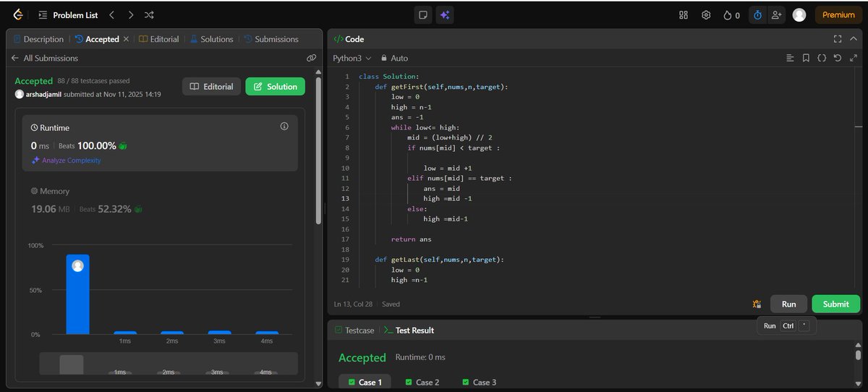
Task: Go to the next problem arrow
Action: click(x=130, y=14)
